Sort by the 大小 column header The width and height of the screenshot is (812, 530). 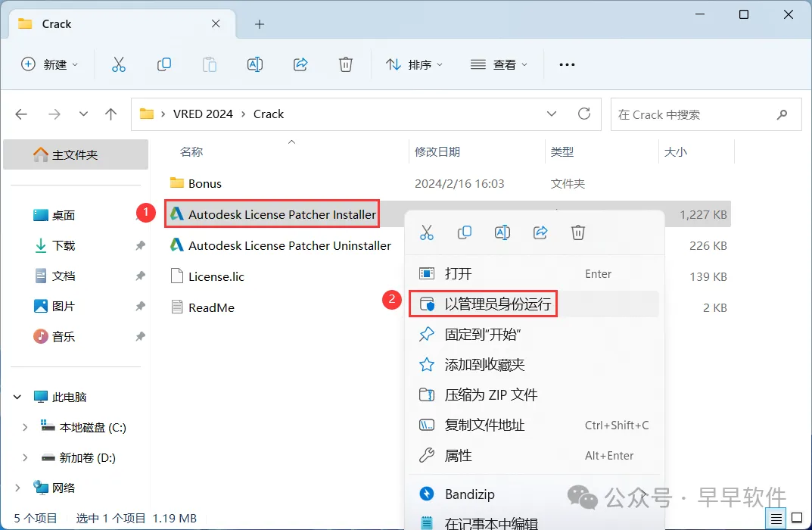[x=675, y=151]
